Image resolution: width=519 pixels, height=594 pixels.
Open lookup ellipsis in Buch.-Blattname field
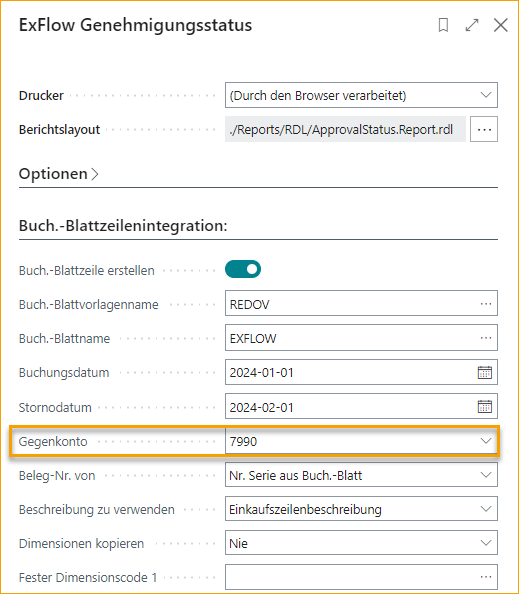pyautogui.click(x=486, y=338)
